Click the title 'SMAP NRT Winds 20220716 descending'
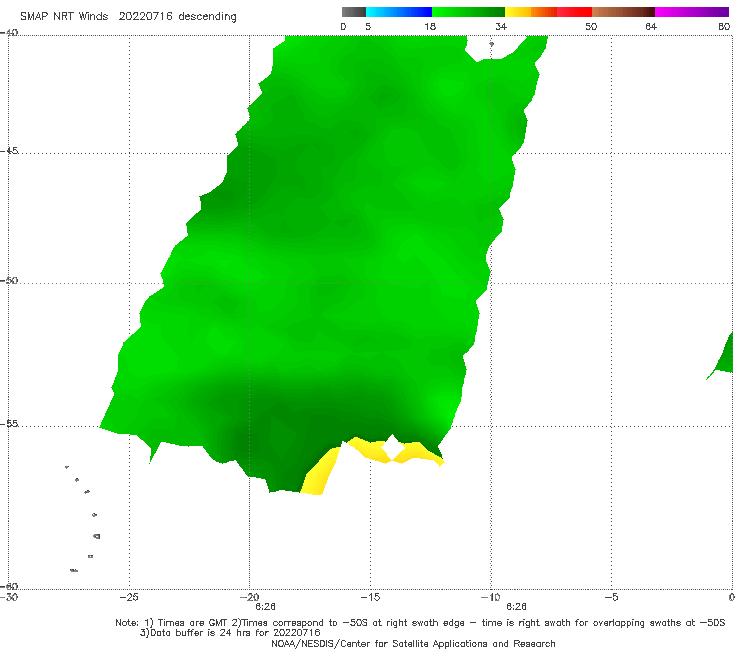 click(x=128, y=16)
